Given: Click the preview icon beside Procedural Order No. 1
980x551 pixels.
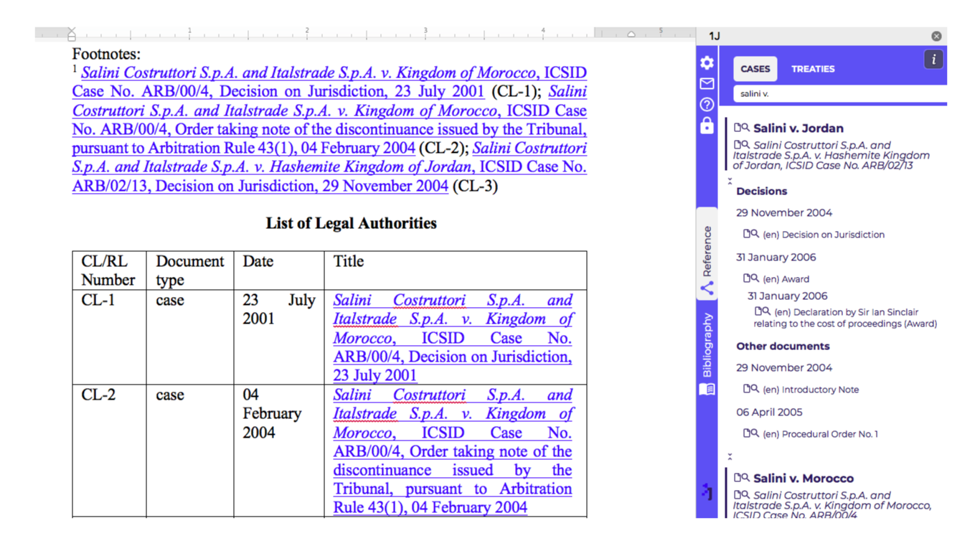Looking at the screenshot, I should click(x=751, y=433).
